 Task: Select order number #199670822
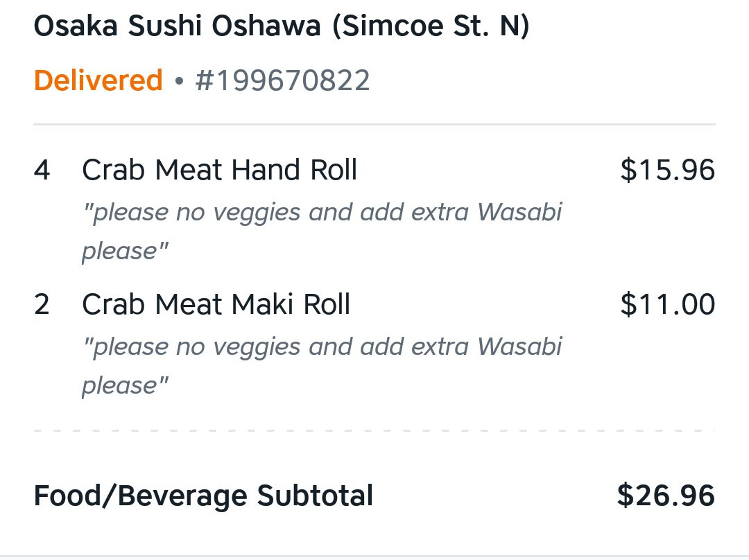[282, 80]
